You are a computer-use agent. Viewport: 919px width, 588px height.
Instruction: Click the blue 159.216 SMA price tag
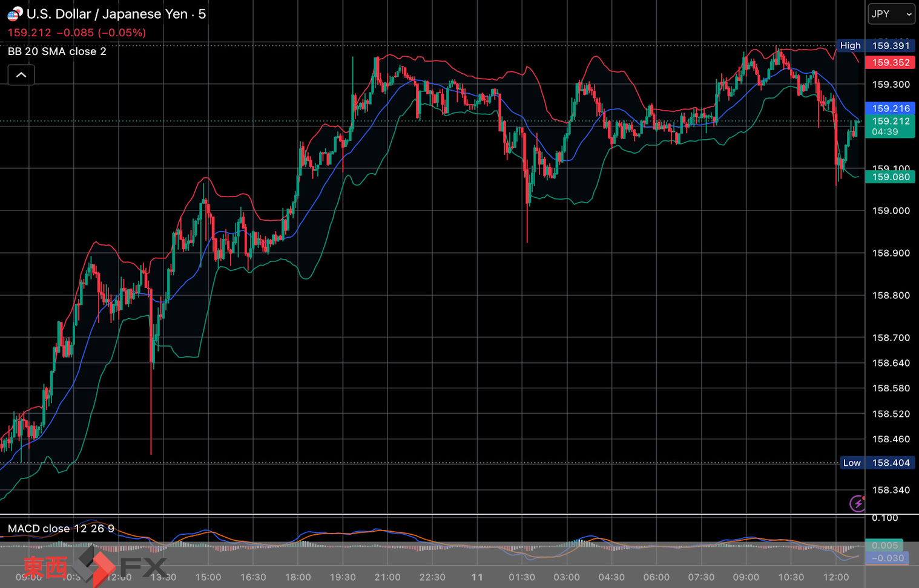tap(890, 108)
